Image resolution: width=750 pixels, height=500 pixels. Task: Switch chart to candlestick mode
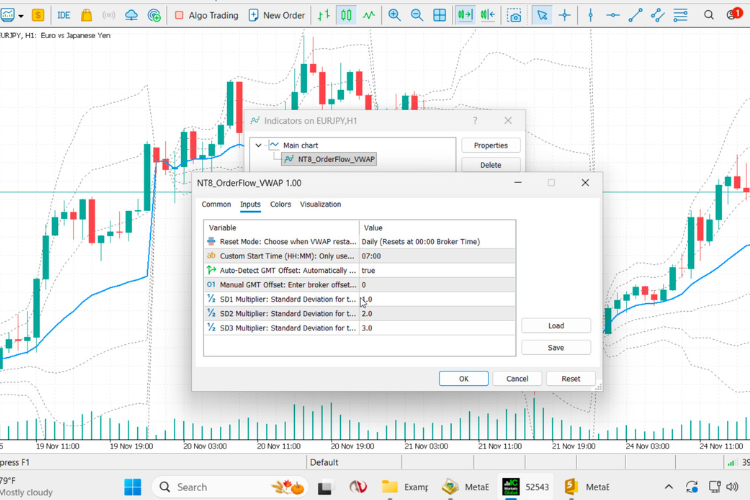346,15
